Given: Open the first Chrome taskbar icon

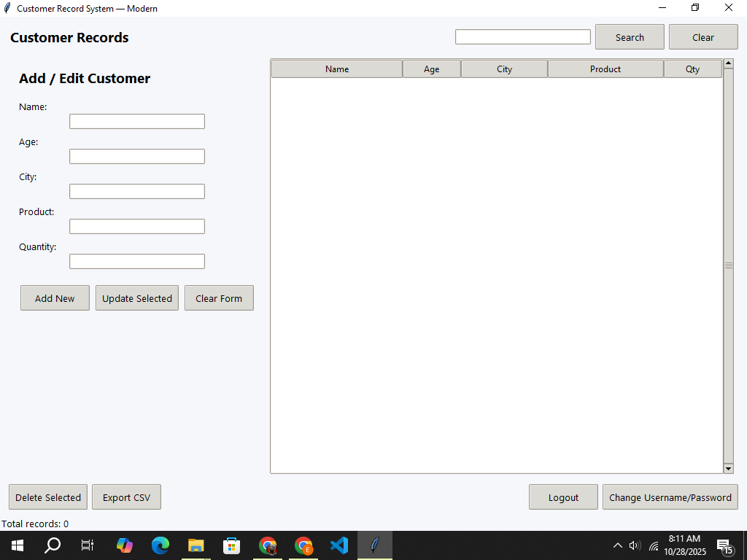Looking at the screenshot, I should tap(267, 545).
